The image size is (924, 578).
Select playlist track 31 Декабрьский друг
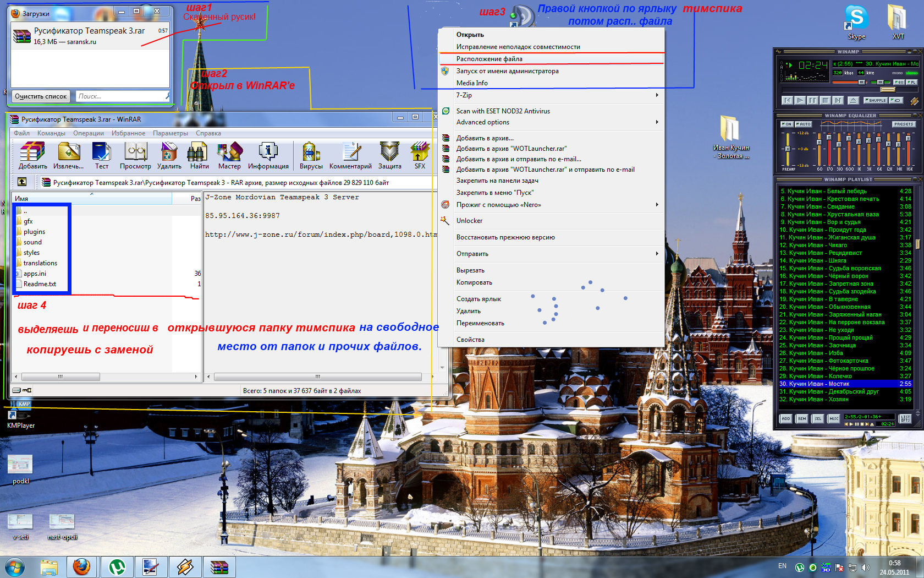845,392
